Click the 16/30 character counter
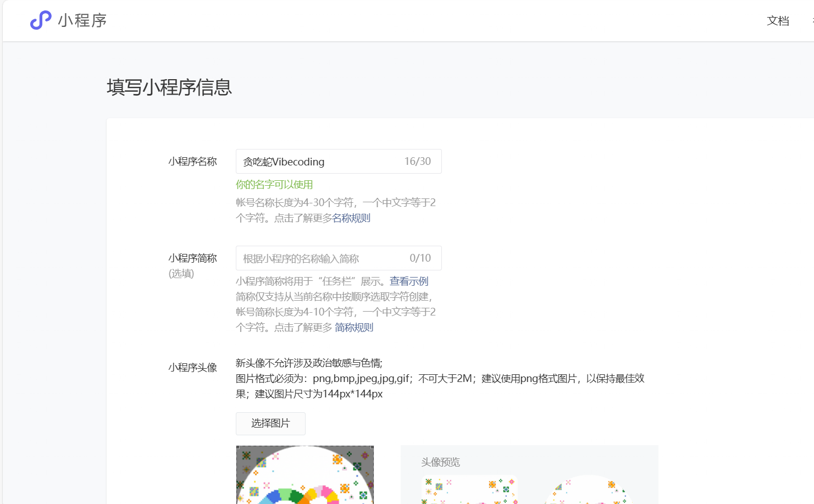This screenshot has width=814, height=504. point(418,162)
